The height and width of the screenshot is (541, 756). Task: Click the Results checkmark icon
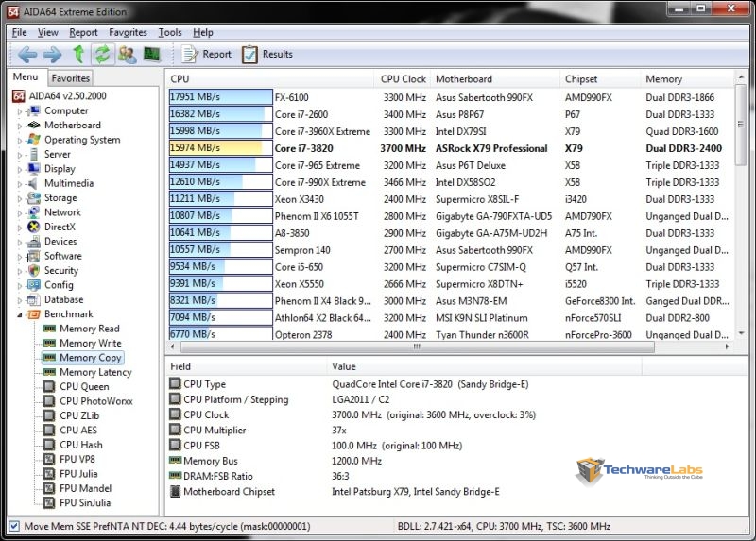(x=249, y=55)
